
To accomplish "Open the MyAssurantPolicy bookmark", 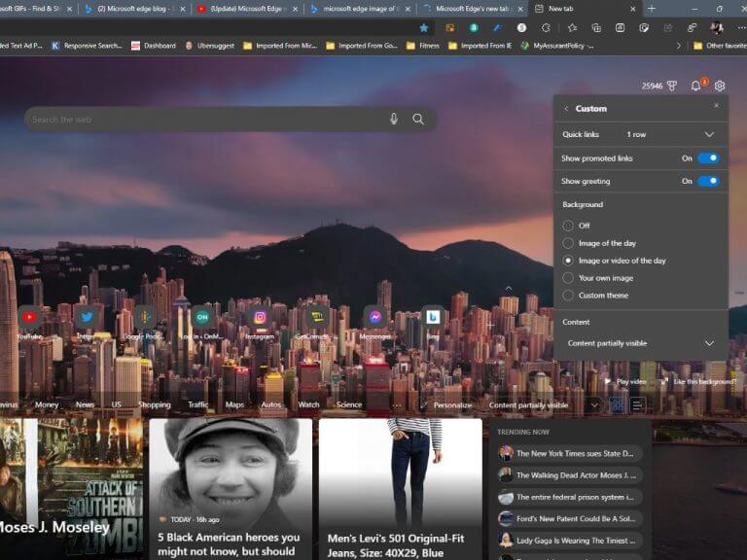I will (557, 46).
